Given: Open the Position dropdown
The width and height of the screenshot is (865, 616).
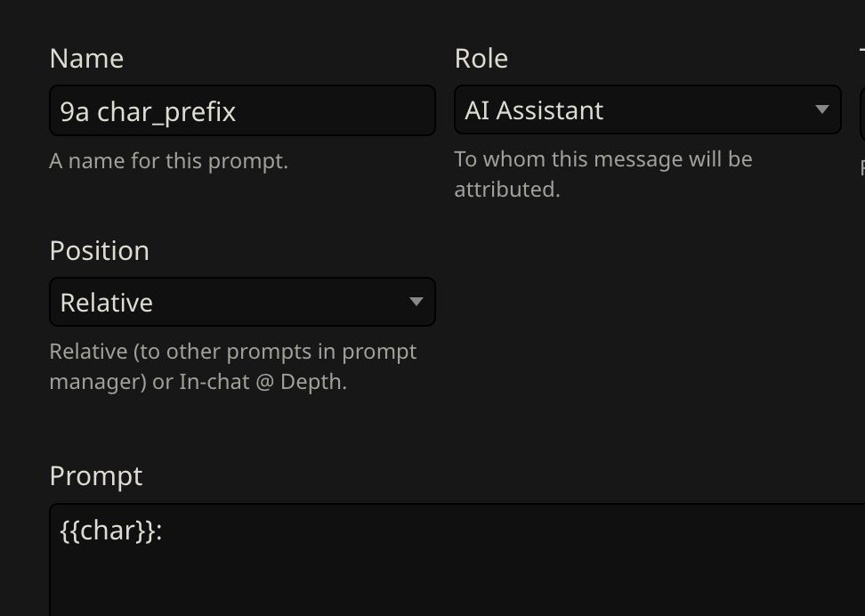Looking at the screenshot, I should [242, 303].
